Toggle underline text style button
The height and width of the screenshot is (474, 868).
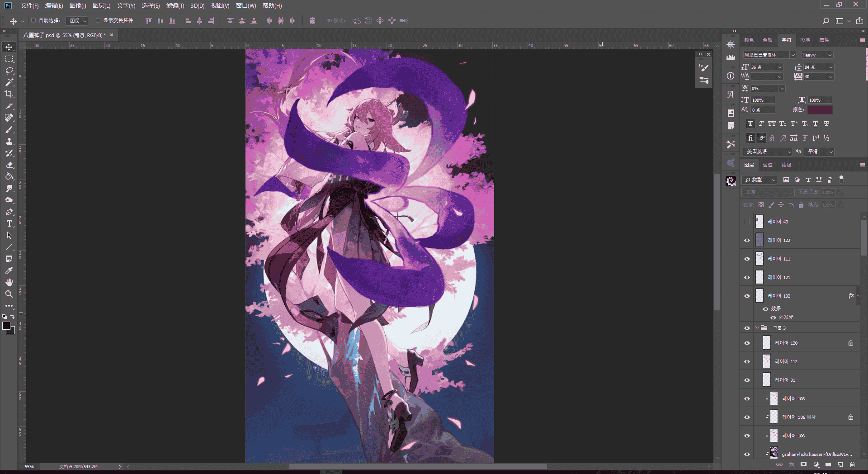(816, 123)
